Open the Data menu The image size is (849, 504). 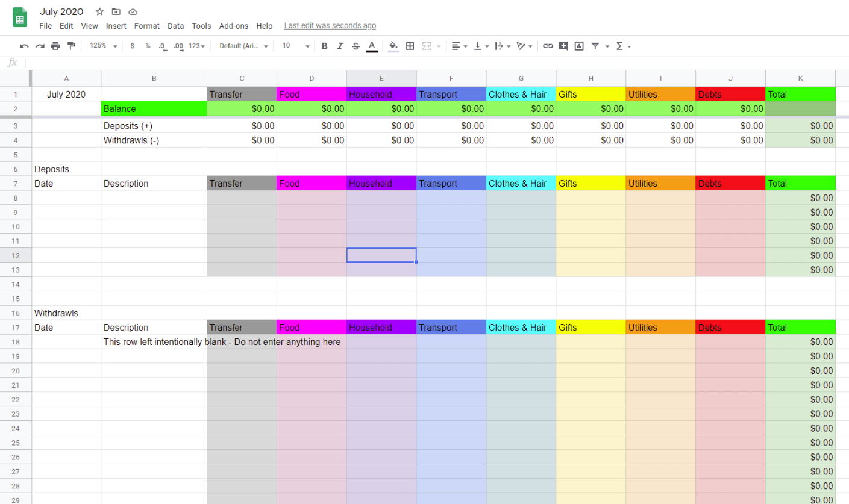(176, 26)
